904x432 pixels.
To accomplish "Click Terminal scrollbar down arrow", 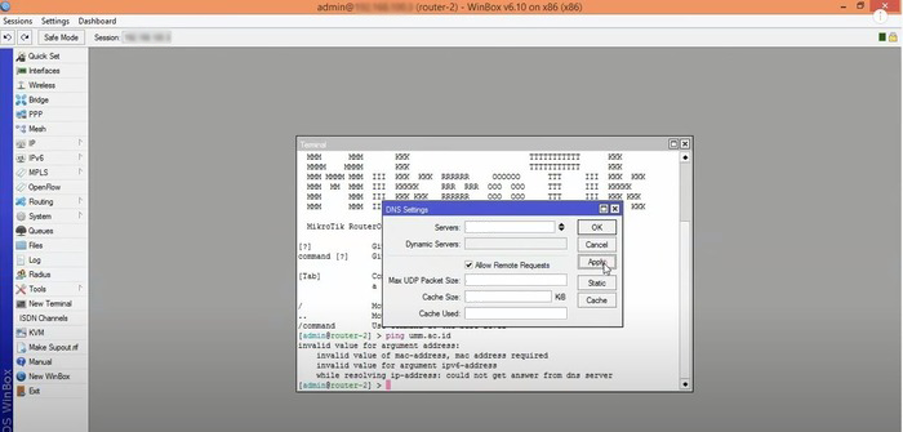I will 685,384.
